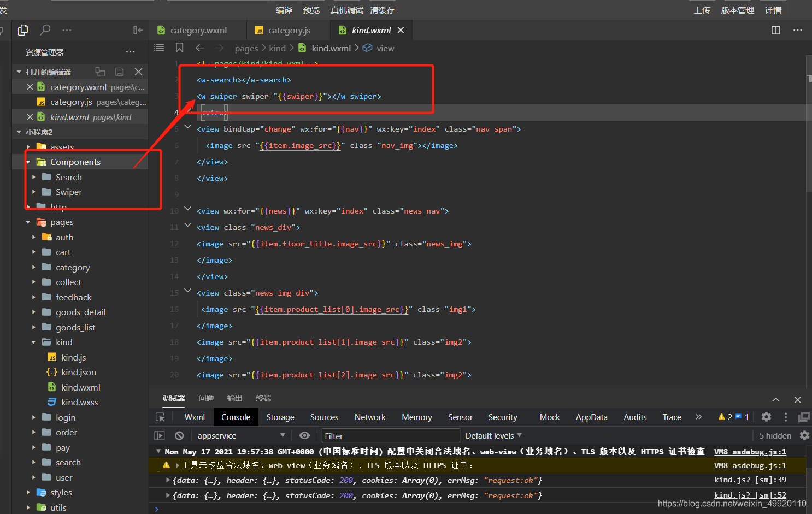812x514 pixels.
Task: Click the bookmark icon in breadcrumb bar
Action: click(x=179, y=48)
